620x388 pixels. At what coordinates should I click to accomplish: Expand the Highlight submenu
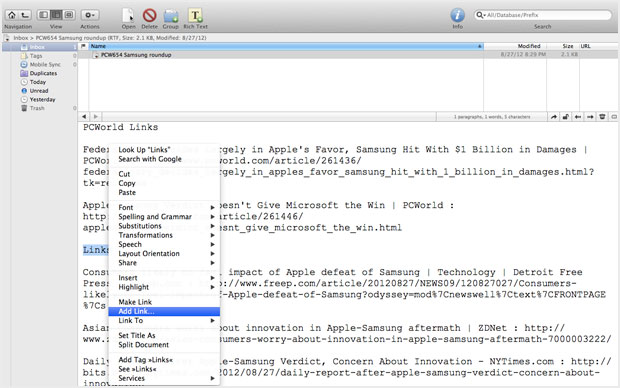coord(164,287)
